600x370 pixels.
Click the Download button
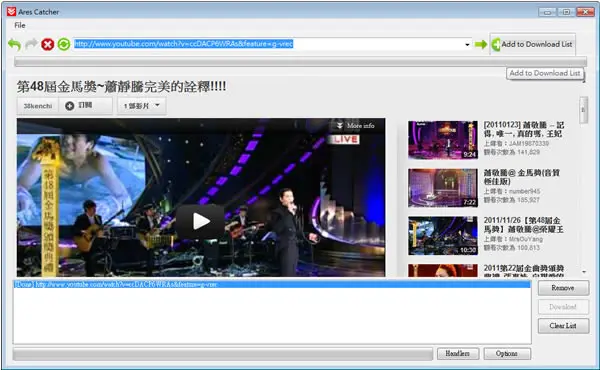[x=563, y=307]
